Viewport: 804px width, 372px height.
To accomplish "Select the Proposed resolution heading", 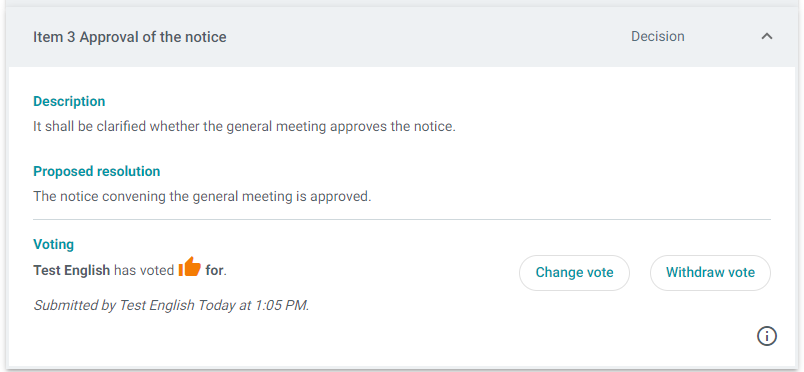I will tap(96, 171).
